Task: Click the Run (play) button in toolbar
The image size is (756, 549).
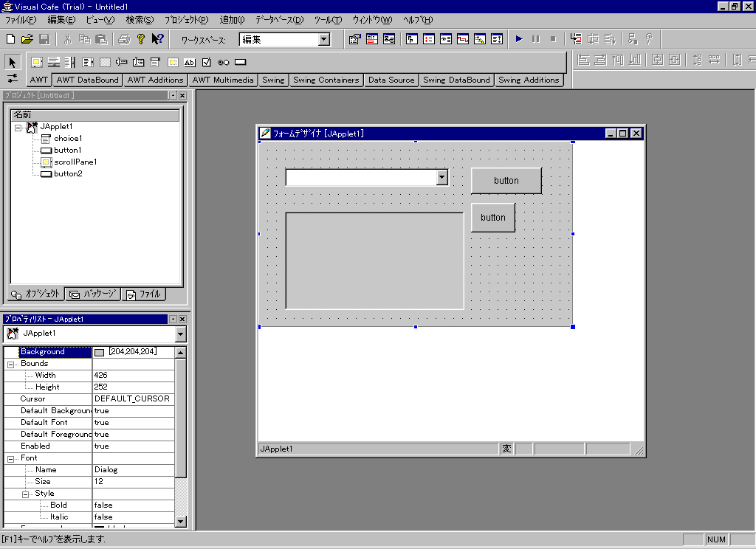Action: [519, 39]
